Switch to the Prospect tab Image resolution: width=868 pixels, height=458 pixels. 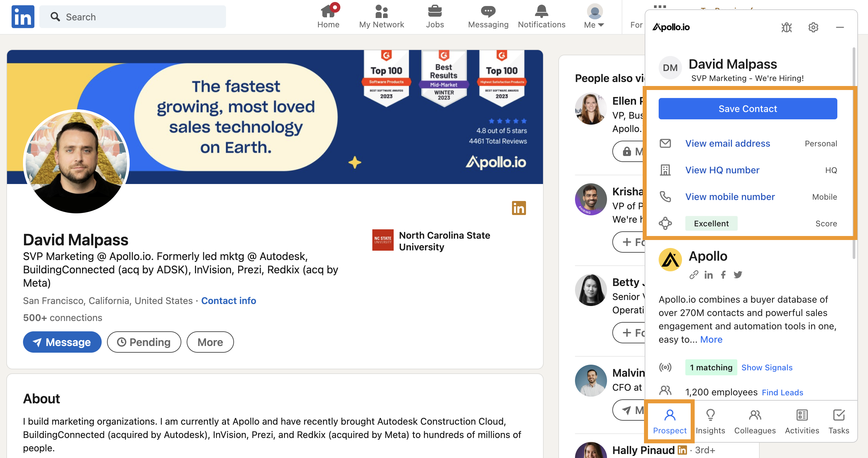click(x=669, y=421)
